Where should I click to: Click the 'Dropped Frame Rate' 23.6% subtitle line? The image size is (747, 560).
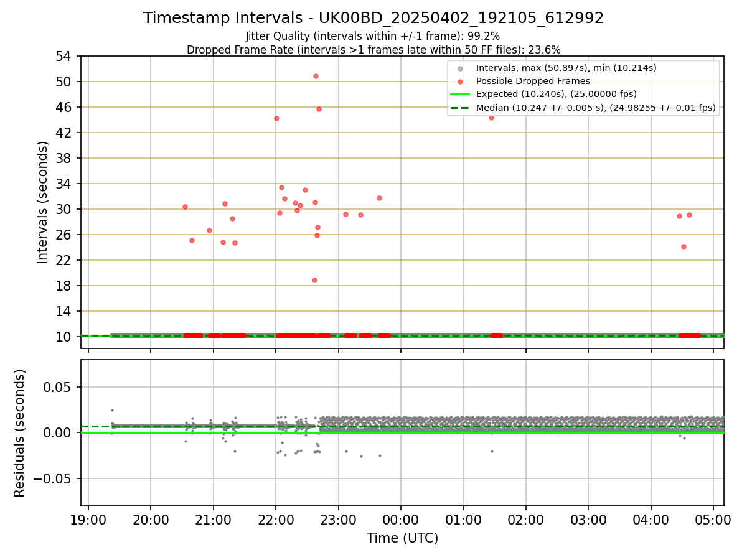(374, 50)
